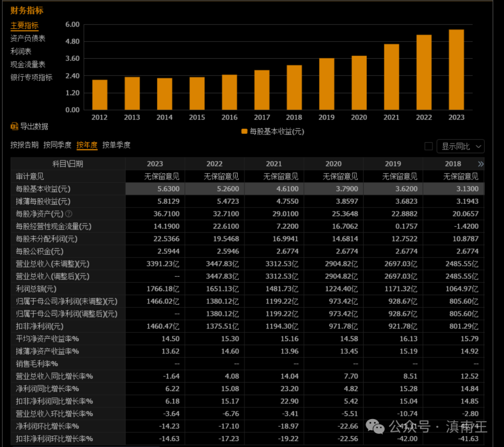Screen dimensions: 504x447
Task: Click the 2022 column header
Action: point(214,164)
